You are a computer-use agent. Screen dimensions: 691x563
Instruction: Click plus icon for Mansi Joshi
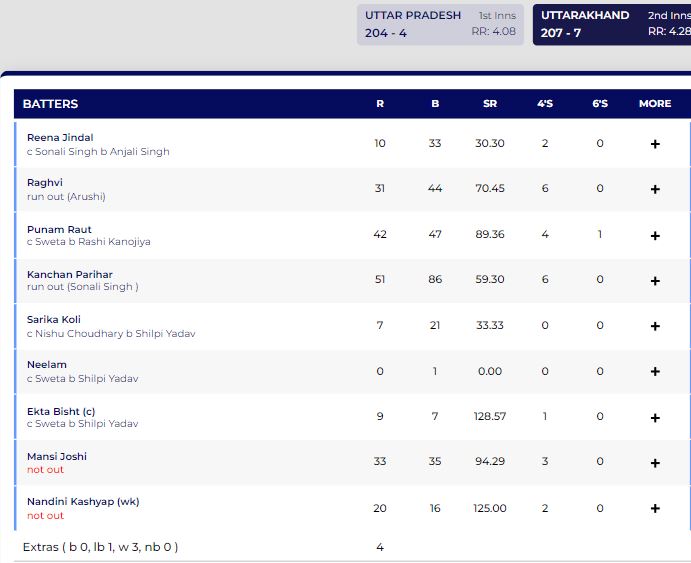(655, 463)
